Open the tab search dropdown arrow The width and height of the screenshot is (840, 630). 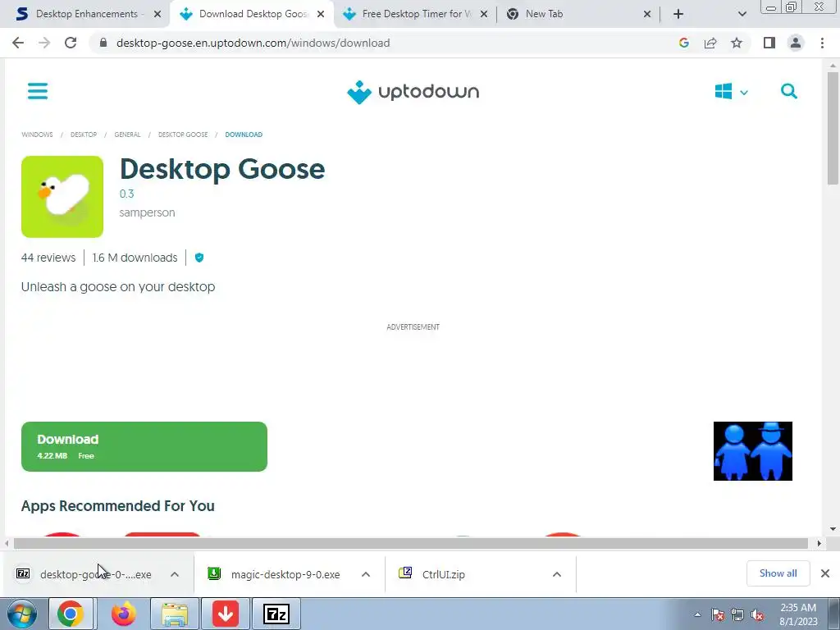(x=742, y=15)
